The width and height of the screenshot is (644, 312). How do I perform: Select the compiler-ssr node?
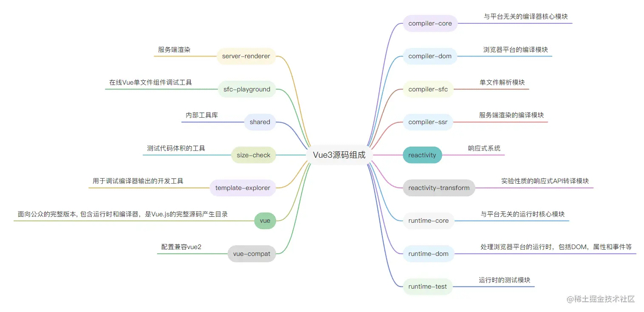[428, 122]
